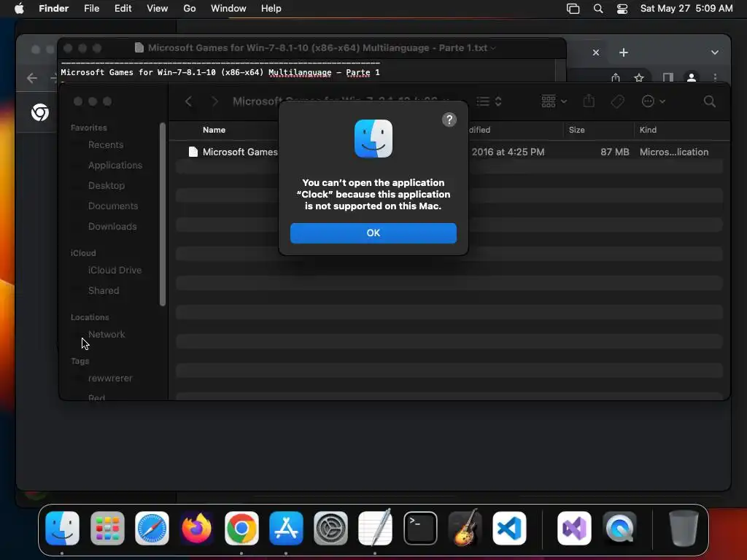Screen dimensions: 747x560
Task: Click OK in the Clock alert dialog
Action: click(x=373, y=233)
